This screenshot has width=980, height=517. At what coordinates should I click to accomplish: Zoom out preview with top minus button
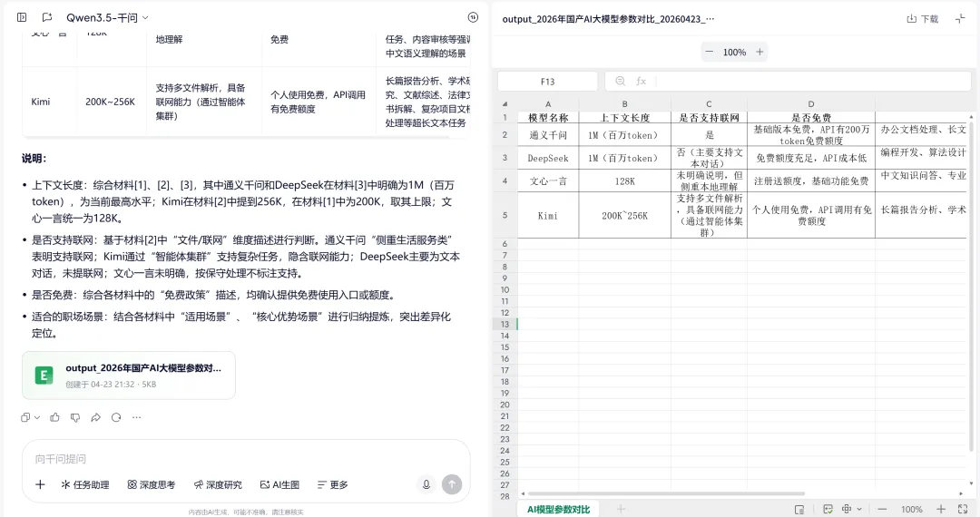pos(709,52)
